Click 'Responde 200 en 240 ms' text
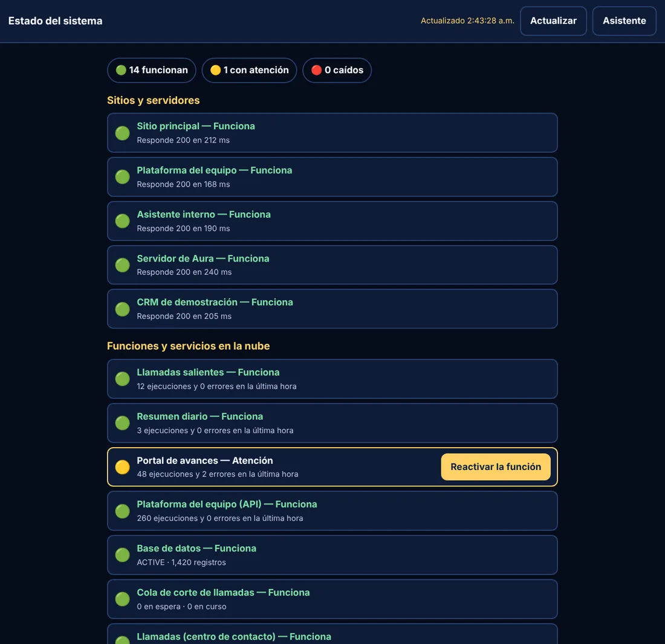The width and height of the screenshot is (665, 644). pyautogui.click(x=184, y=272)
